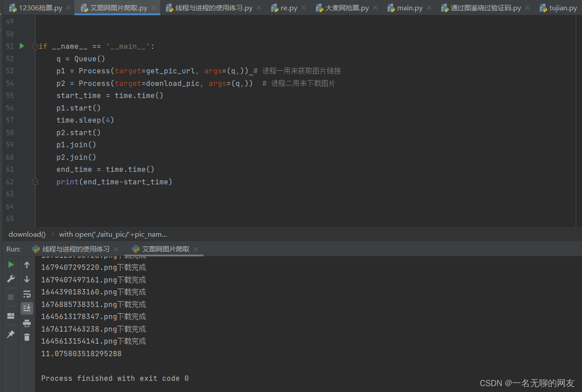This screenshot has height=392, width=582.
Task: Click the end_time = time.time() line
Action: pyautogui.click(x=105, y=169)
